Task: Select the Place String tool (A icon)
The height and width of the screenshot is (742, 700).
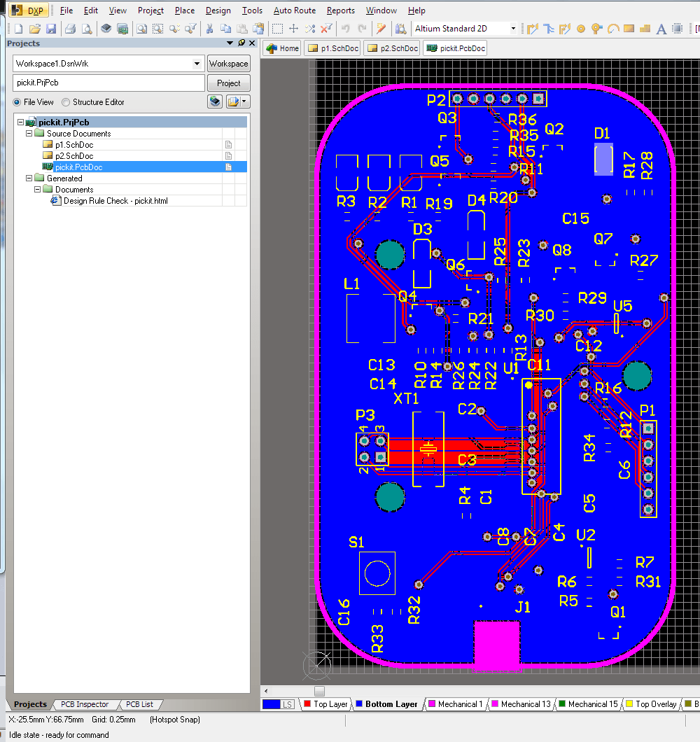Action: tap(661, 29)
